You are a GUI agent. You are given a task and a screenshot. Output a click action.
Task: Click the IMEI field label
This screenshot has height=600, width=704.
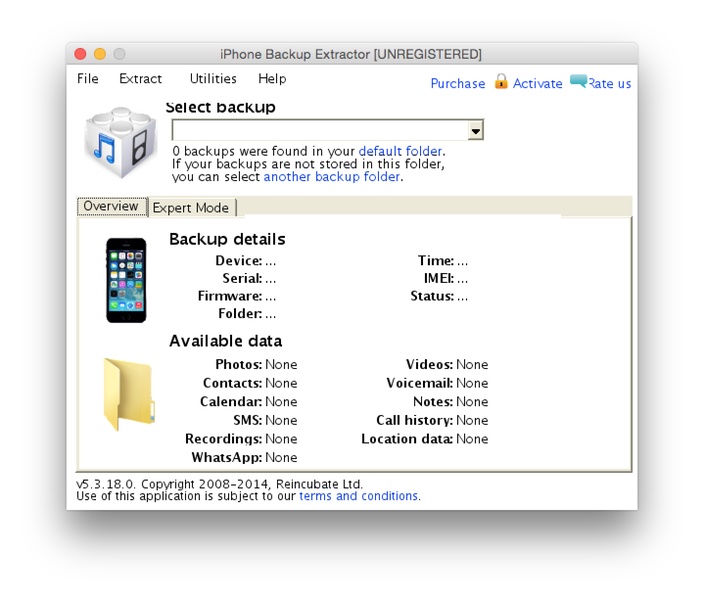pos(439,278)
